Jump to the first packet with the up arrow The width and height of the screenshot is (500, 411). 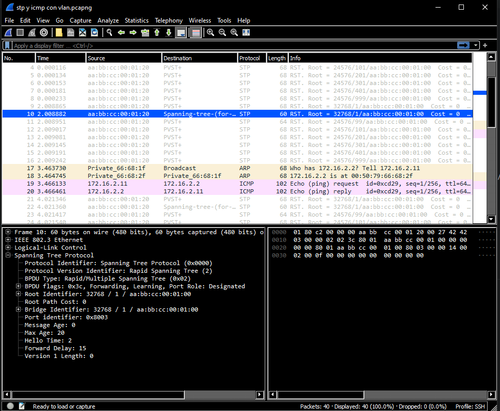157,33
